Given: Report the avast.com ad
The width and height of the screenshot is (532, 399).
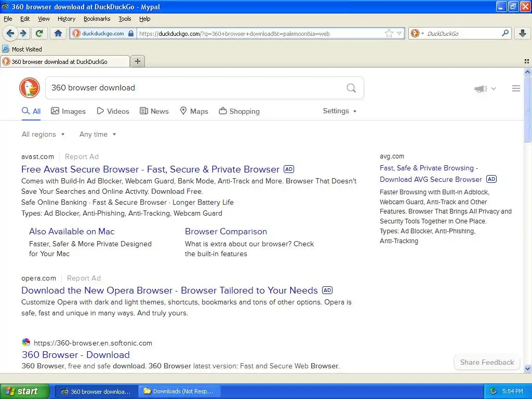Looking at the screenshot, I should 82,156.
